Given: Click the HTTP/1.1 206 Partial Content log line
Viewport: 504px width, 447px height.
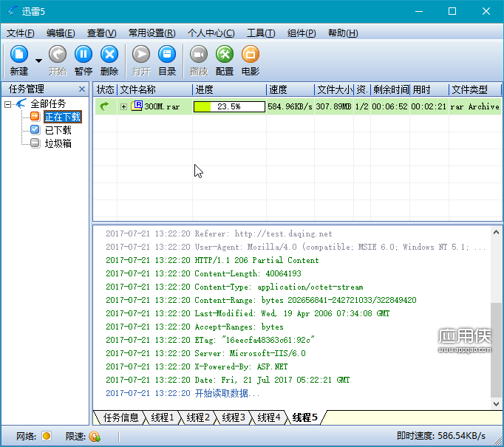Looking at the screenshot, I should coord(212,260).
